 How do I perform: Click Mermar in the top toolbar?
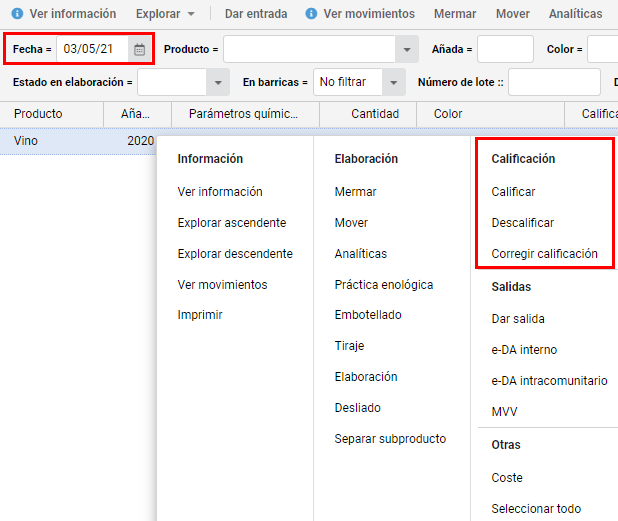pyautogui.click(x=455, y=14)
